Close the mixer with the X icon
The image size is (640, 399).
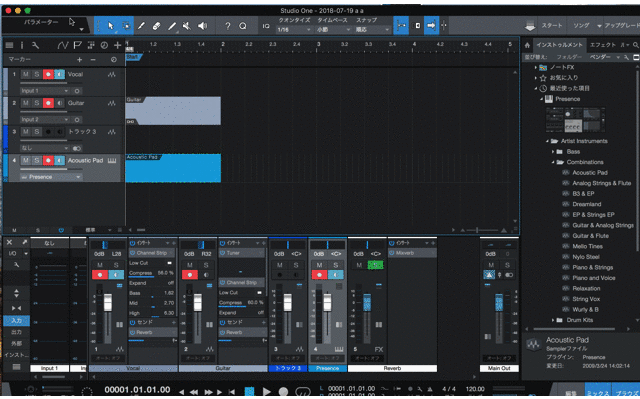click(9, 242)
